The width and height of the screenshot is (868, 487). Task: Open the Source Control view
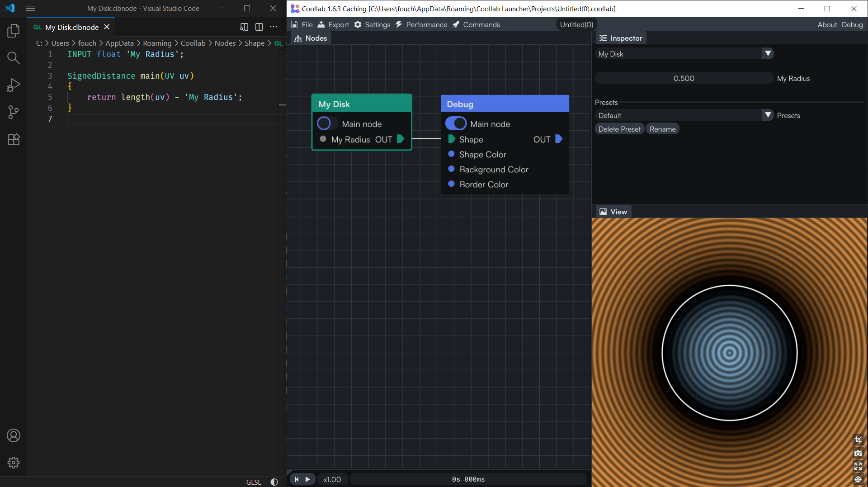tap(14, 112)
